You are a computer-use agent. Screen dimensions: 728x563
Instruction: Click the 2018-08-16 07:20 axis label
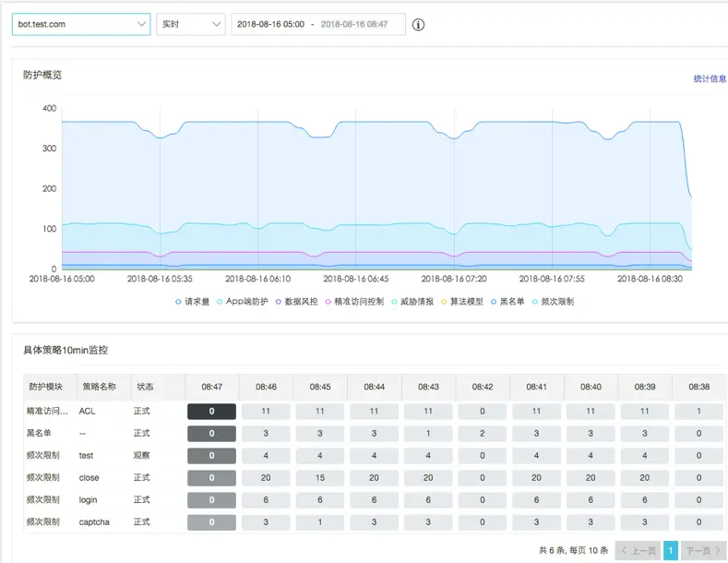pos(454,279)
